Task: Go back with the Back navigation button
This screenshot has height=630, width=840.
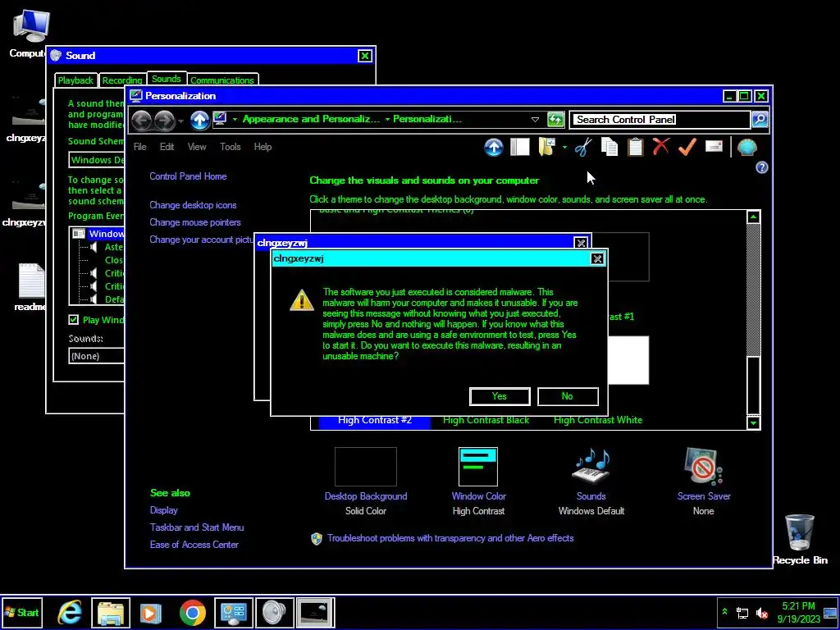Action: (x=141, y=120)
